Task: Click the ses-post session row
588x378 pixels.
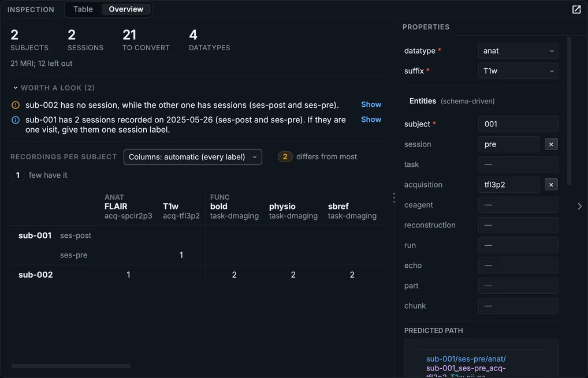Action: click(75, 235)
